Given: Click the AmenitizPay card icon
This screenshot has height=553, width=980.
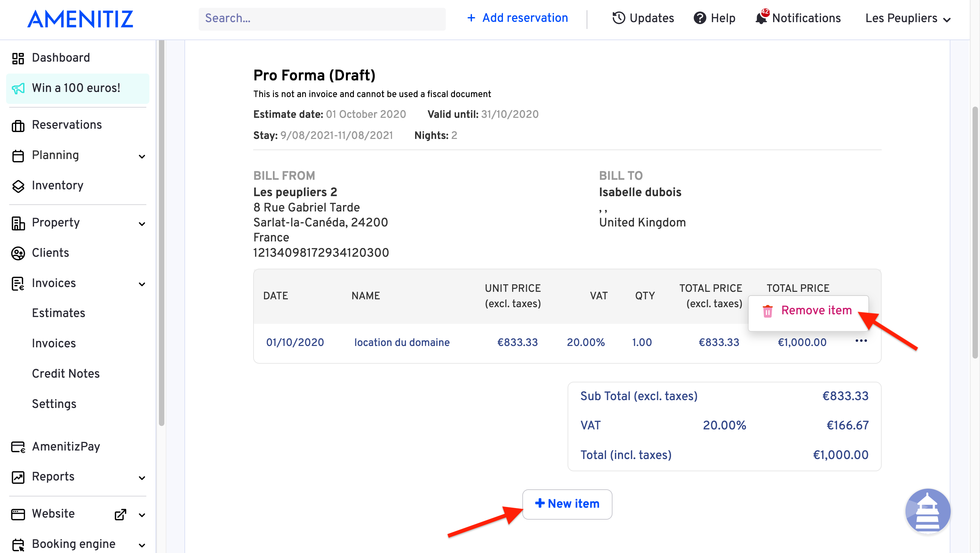Looking at the screenshot, I should (x=18, y=447).
